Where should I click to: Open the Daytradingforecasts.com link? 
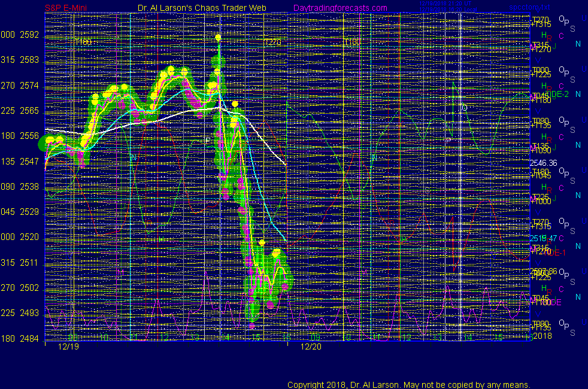pos(340,8)
